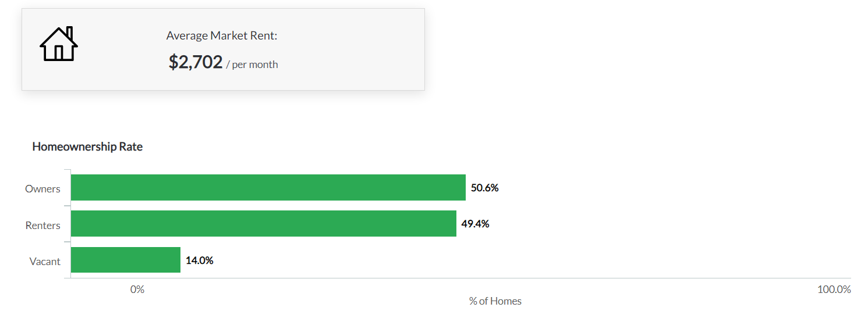Click the Renters axis label
The width and height of the screenshot is (868, 311).
(42, 226)
